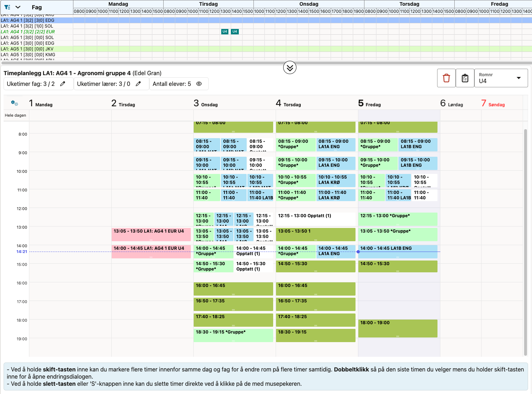Select Torsdag 16:00 - 16:45 block
Screen dimensions: 532x394
point(316,289)
